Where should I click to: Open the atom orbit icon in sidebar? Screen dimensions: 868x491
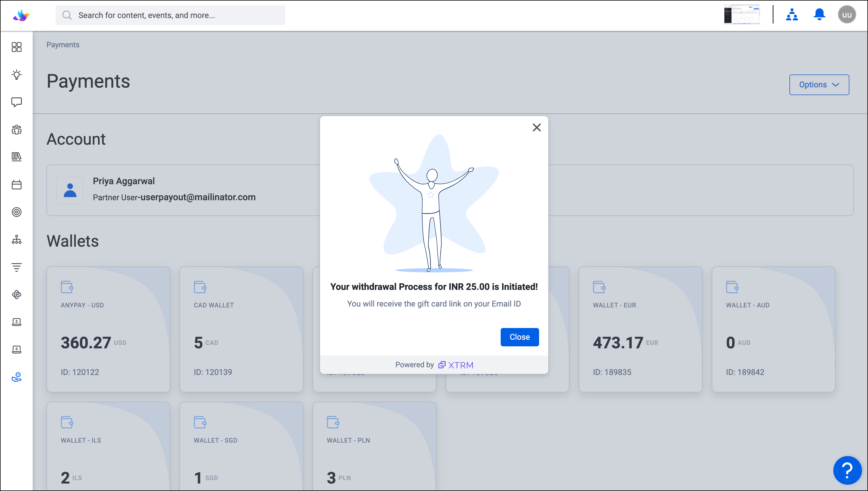17,294
